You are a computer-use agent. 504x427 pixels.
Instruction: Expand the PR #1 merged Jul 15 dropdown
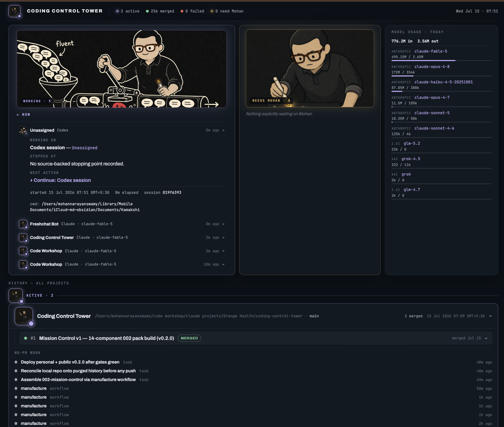486,338
